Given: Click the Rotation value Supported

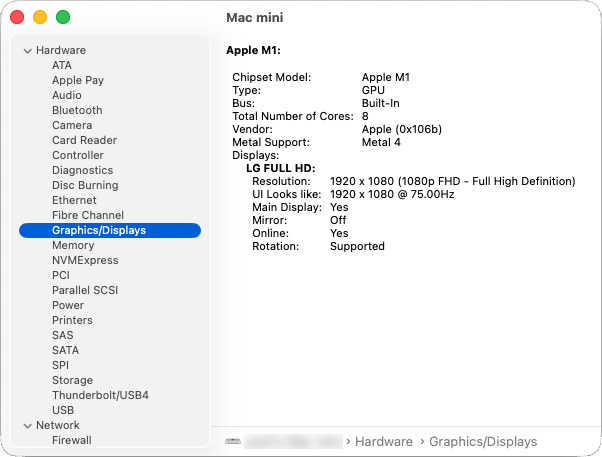Looking at the screenshot, I should pyautogui.click(x=357, y=247).
